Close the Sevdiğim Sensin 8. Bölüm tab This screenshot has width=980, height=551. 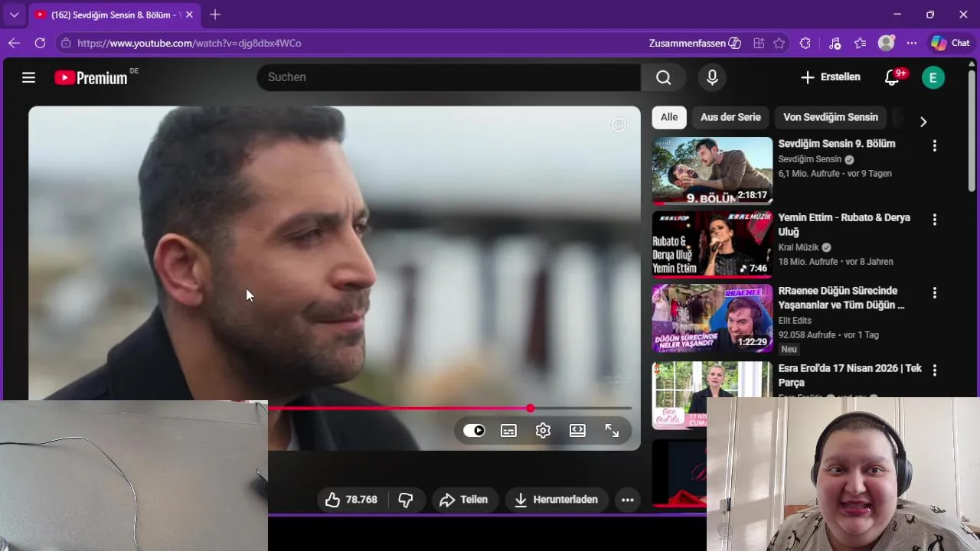pyautogui.click(x=189, y=15)
